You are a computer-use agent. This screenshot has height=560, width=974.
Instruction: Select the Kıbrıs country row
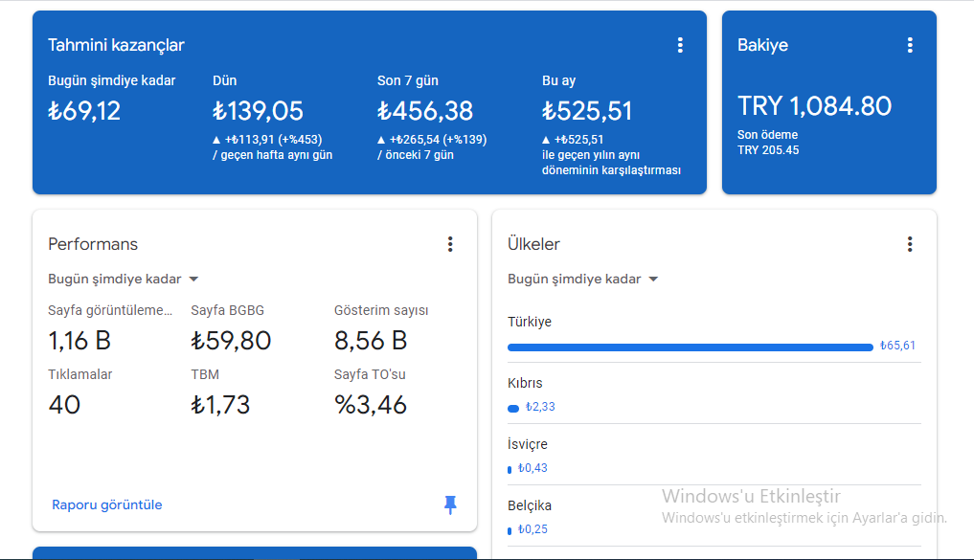pos(714,394)
